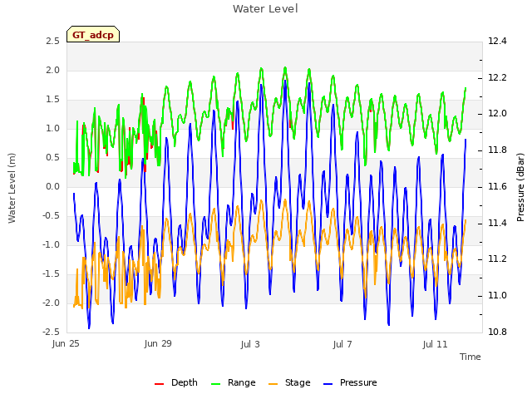Click the -1.0 left axis tick label

[x=51, y=244]
